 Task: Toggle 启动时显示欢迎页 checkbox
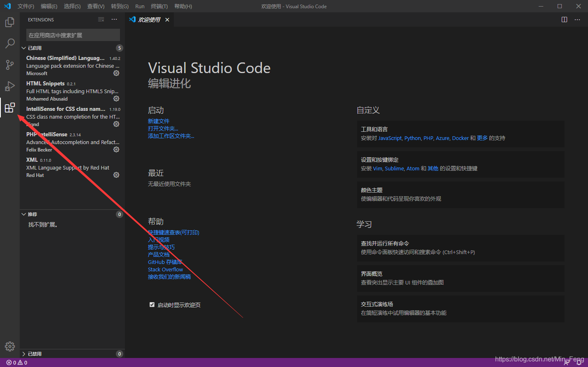(x=152, y=305)
